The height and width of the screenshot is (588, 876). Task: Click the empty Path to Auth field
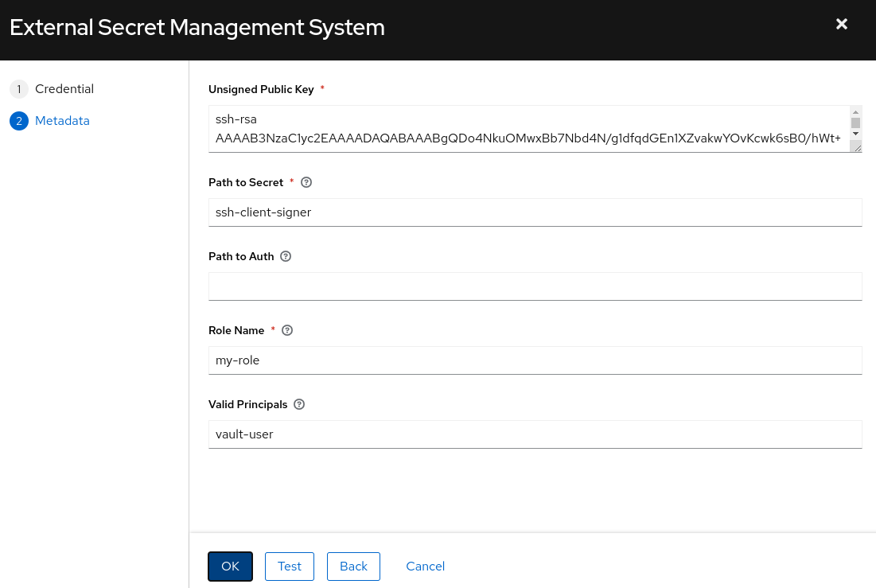coord(535,286)
